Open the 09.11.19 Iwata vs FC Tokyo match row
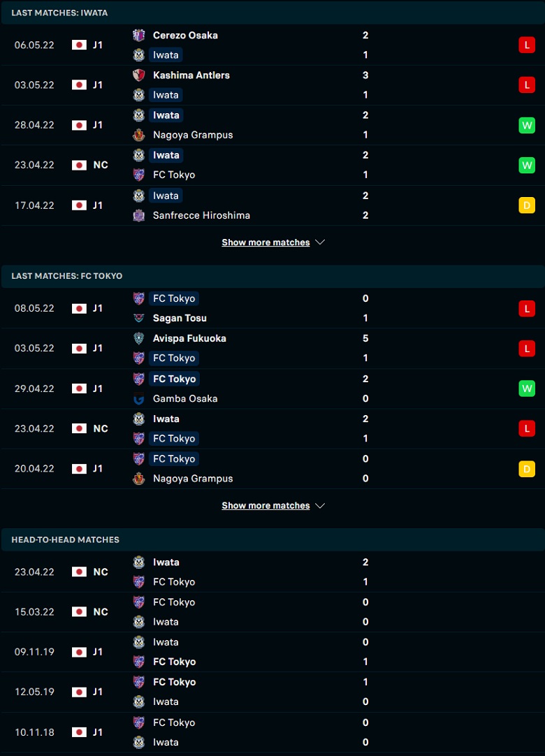This screenshot has height=756, width=545. click(272, 652)
